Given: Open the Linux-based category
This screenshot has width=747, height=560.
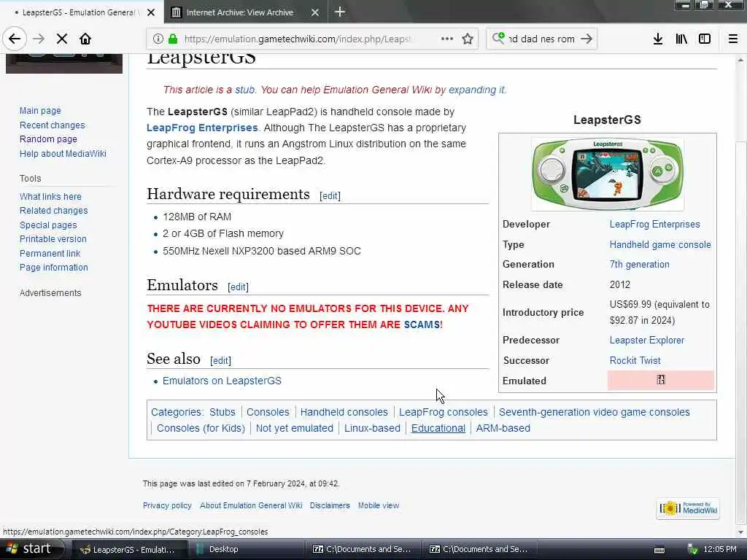Looking at the screenshot, I should [x=372, y=428].
